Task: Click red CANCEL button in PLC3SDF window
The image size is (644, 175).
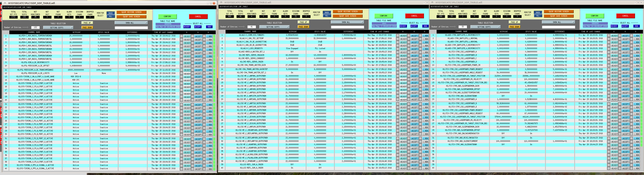Action: [x=625, y=16]
